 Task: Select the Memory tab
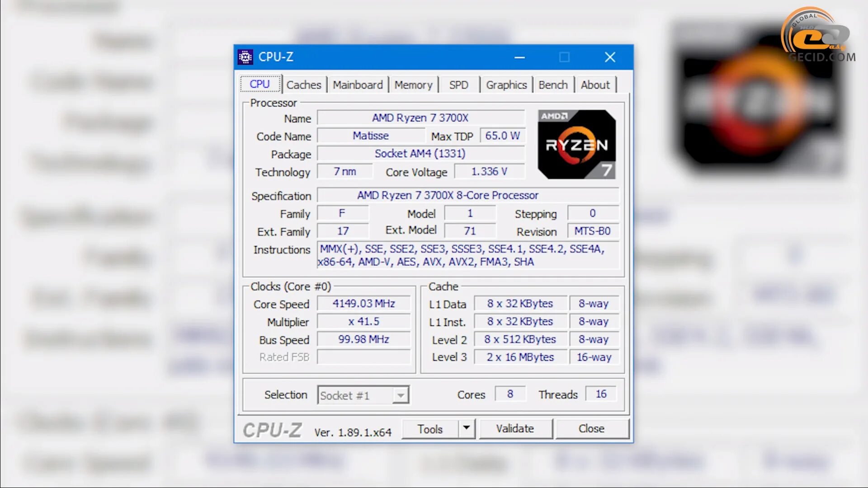pyautogui.click(x=413, y=85)
